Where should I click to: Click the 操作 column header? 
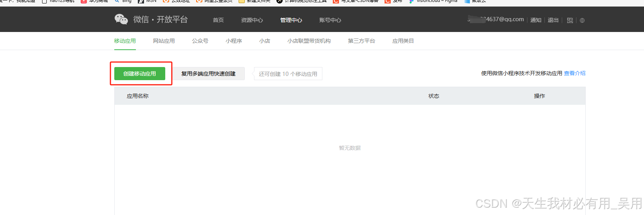click(539, 96)
